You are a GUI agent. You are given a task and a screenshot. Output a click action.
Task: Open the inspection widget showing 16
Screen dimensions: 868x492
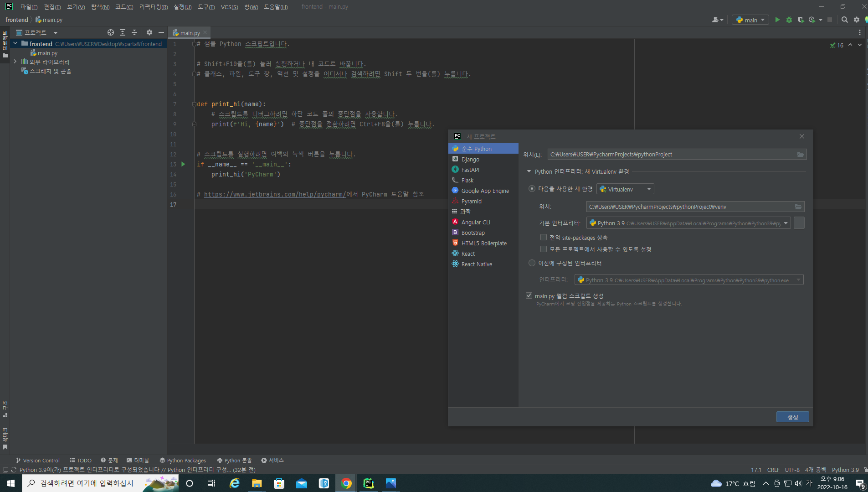point(837,45)
